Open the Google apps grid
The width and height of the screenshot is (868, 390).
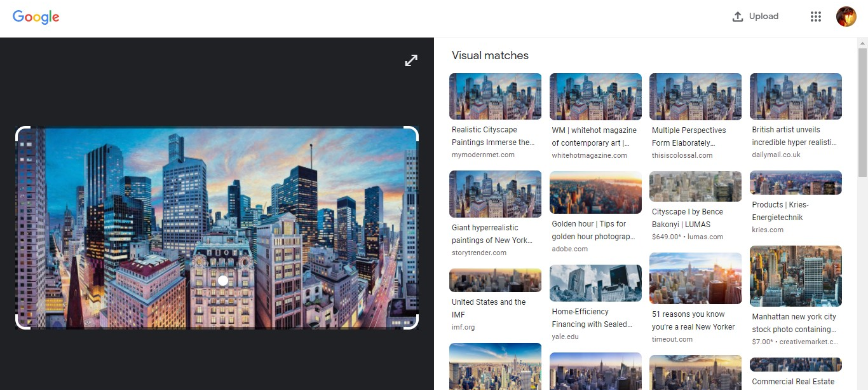pyautogui.click(x=816, y=17)
